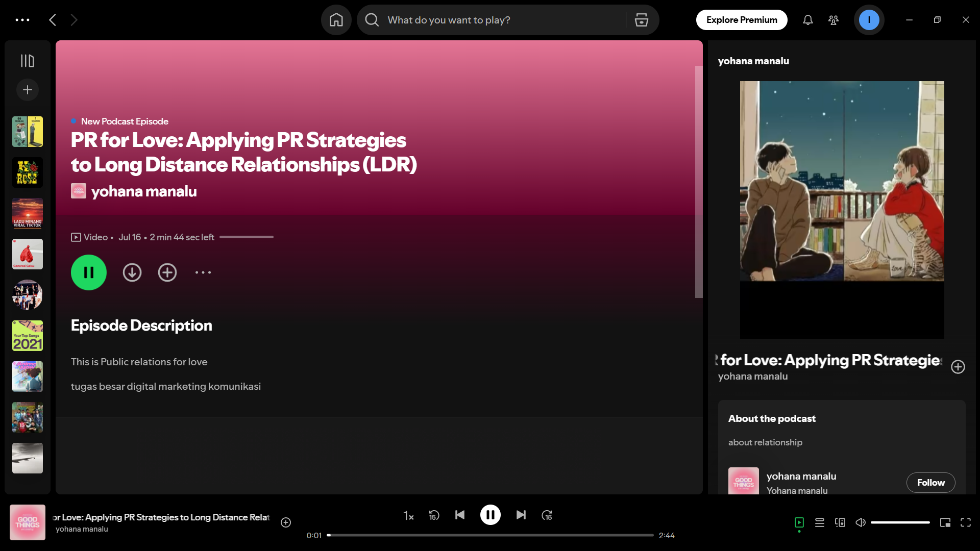This screenshot has width=980, height=551.
Task: Toggle Now Playing view
Action: pyautogui.click(x=799, y=522)
